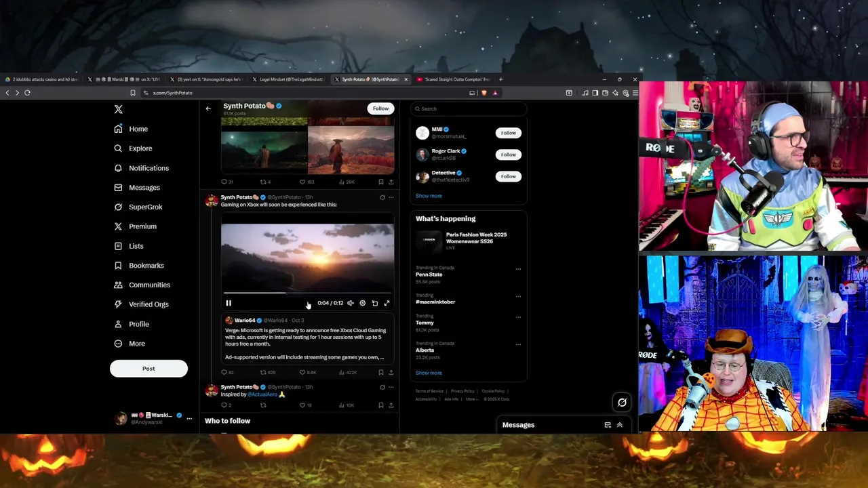Viewport: 868px width, 488px height.
Task: Like the top post with 163 likes
Action: (x=307, y=182)
